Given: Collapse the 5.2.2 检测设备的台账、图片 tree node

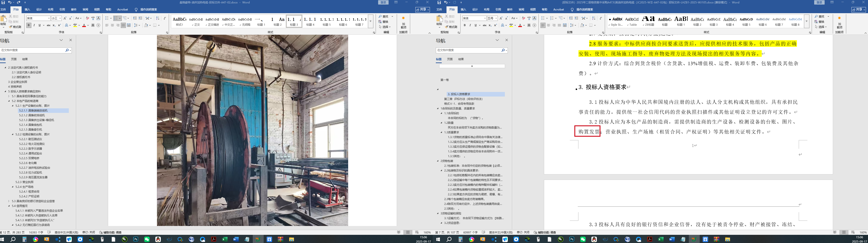Looking at the screenshot, I should [x=13, y=134].
